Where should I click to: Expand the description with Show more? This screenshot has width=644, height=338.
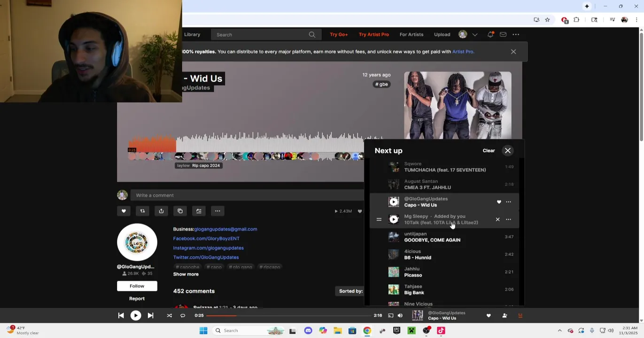click(186, 274)
